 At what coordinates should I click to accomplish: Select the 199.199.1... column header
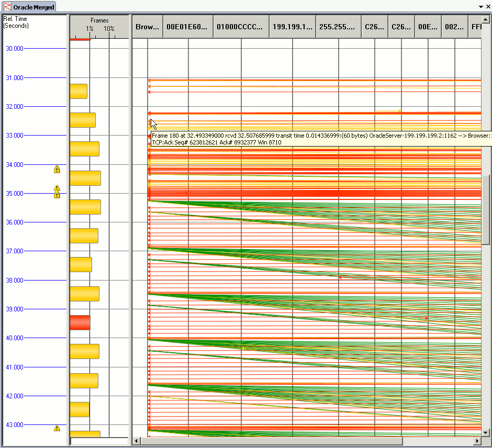point(293,27)
